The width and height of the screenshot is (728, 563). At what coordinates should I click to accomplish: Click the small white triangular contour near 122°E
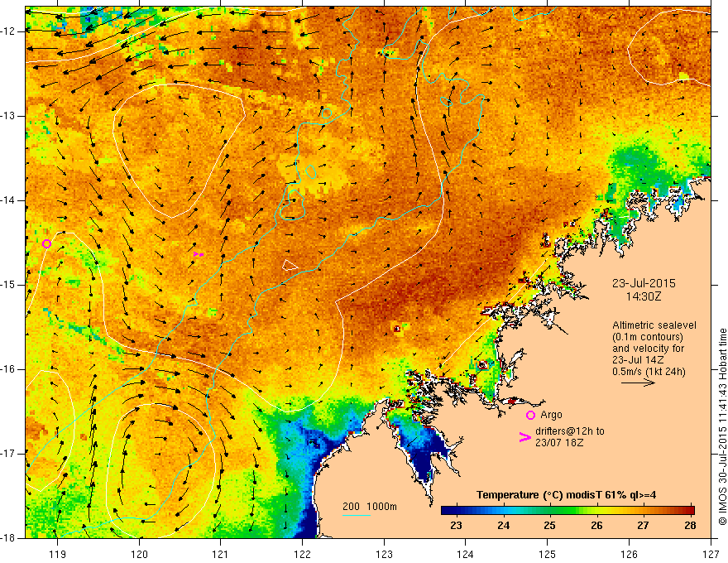pos(290,265)
